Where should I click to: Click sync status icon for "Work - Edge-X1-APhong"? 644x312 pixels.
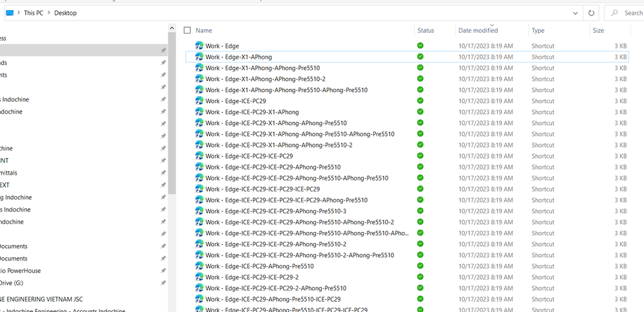[420, 57]
